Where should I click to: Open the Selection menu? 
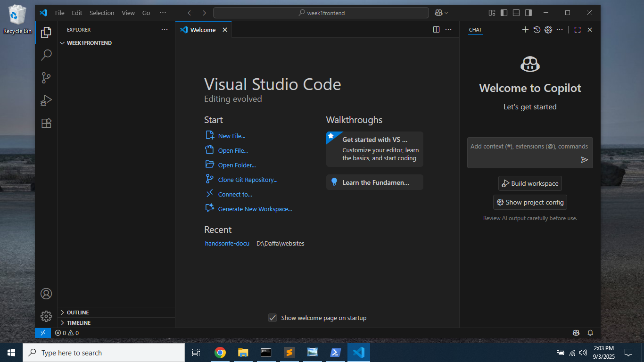click(102, 13)
